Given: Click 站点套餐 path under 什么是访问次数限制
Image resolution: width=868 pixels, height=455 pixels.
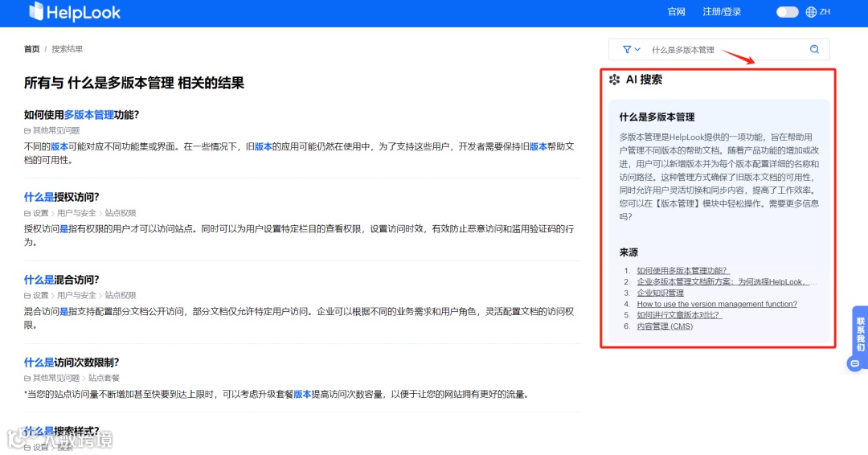Looking at the screenshot, I should pyautogui.click(x=104, y=378).
